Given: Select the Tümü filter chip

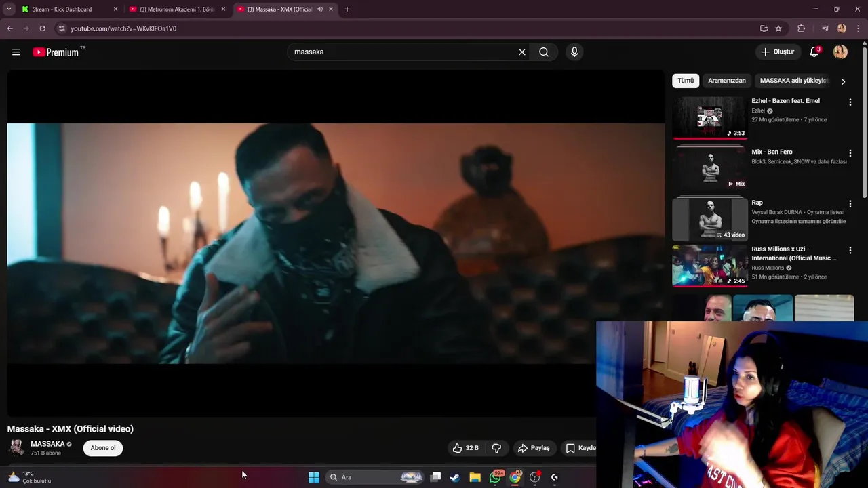Looking at the screenshot, I should pos(686,81).
